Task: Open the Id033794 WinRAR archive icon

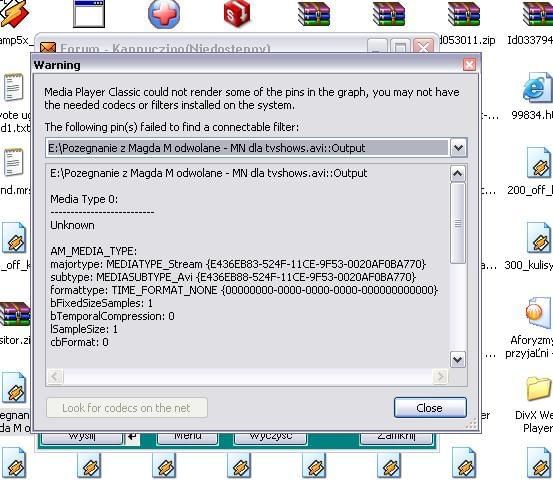Action: coord(538,13)
